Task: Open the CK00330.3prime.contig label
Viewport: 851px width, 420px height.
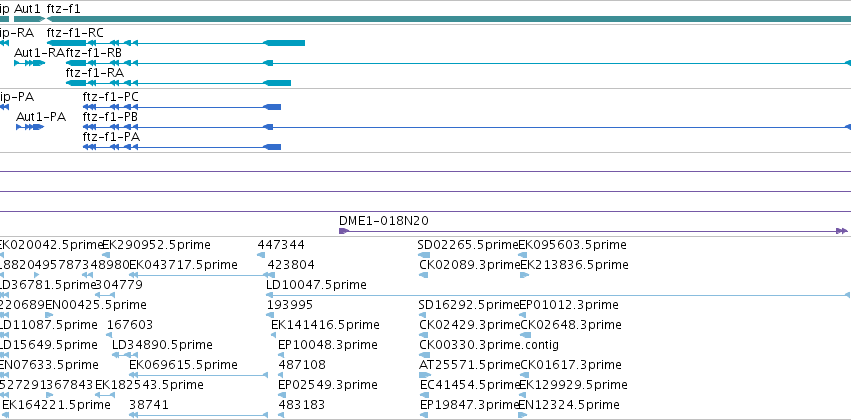Action: click(x=489, y=346)
